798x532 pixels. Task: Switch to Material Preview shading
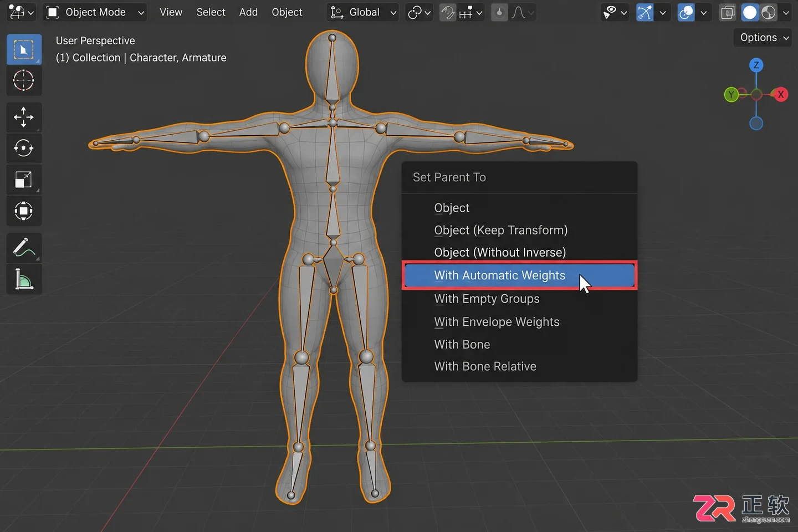pyautogui.click(x=768, y=12)
